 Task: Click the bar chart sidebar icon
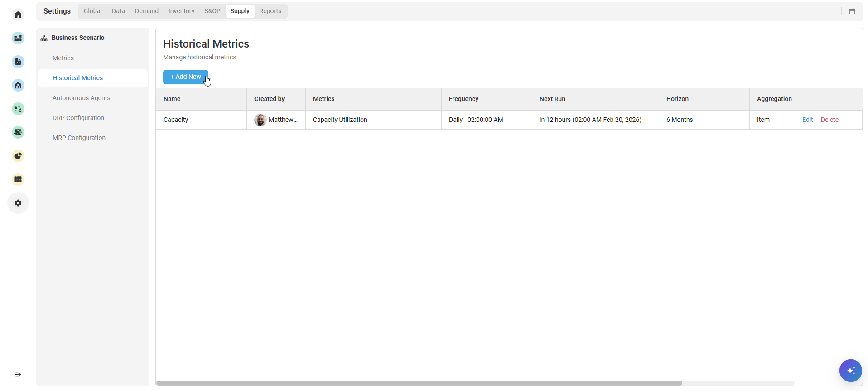coord(18,38)
